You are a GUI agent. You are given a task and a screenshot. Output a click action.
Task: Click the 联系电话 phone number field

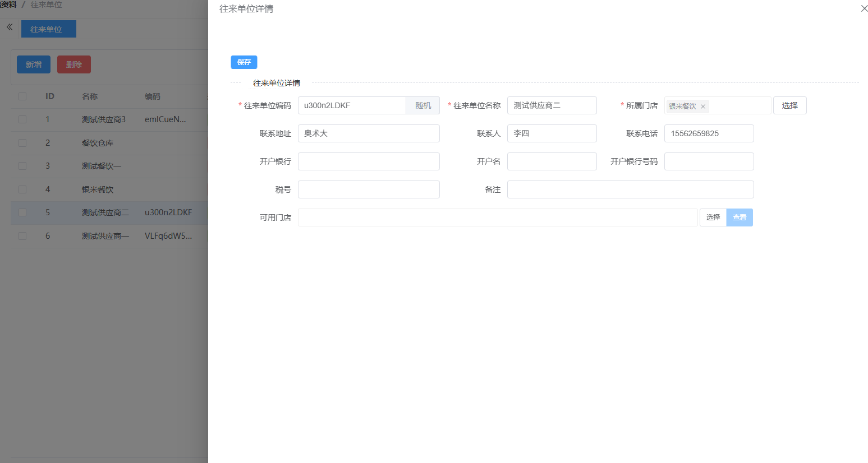point(709,133)
